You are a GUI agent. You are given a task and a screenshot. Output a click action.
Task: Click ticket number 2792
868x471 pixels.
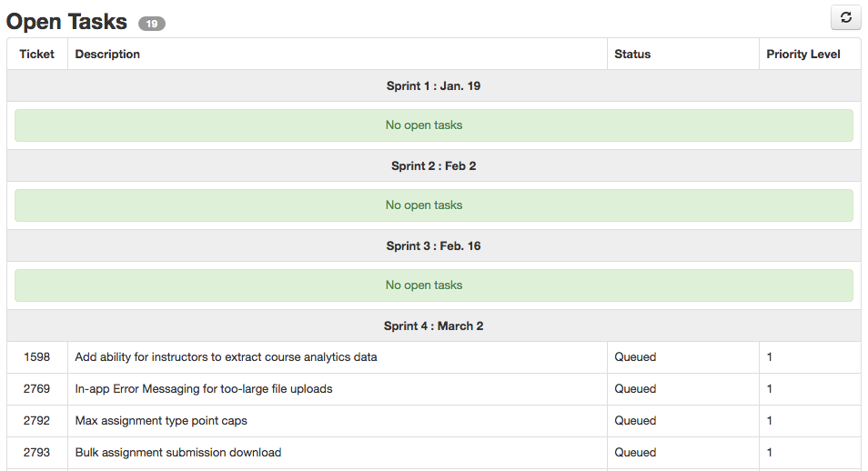[36, 421]
